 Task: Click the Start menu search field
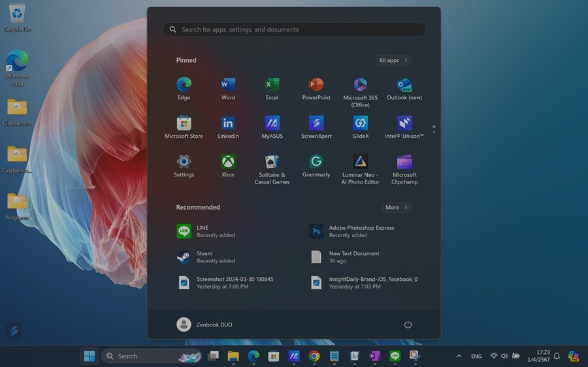tap(294, 29)
